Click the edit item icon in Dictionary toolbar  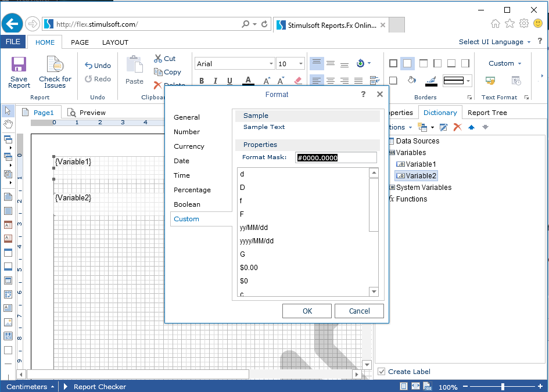tap(443, 127)
